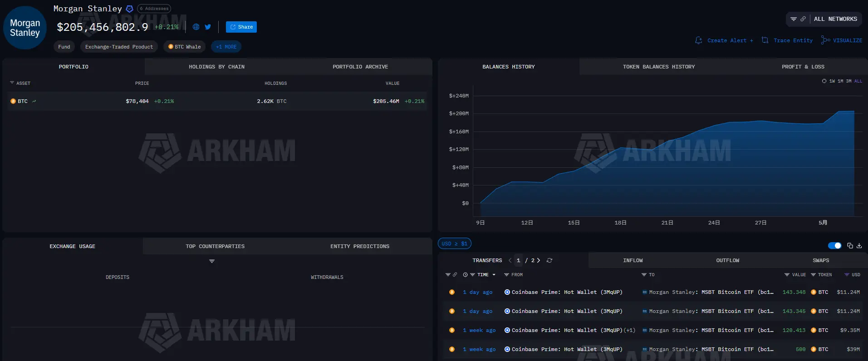Viewport: 868px width, 361px height.
Task: Filter transfers by From address
Action: tap(506, 275)
